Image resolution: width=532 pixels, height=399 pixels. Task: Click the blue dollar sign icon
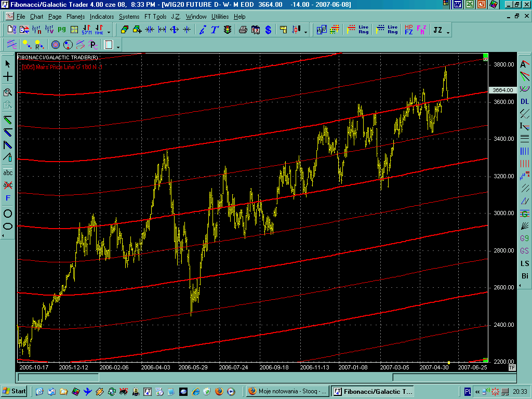click(268, 30)
